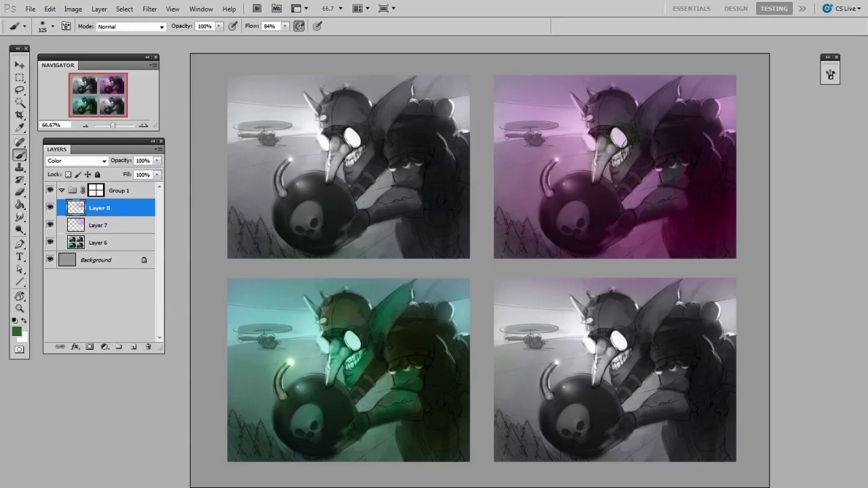Open the Window menu
This screenshot has height=488, width=868.
(x=201, y=9)
